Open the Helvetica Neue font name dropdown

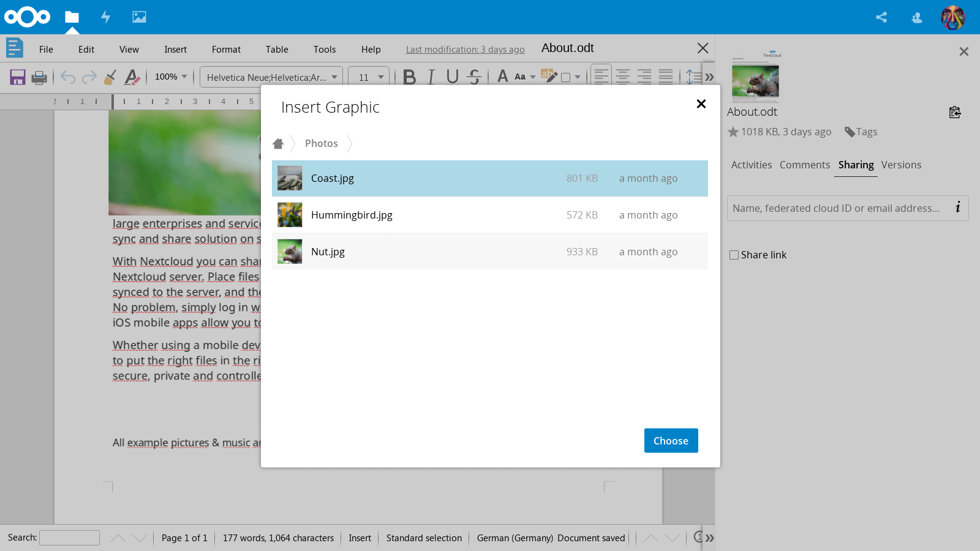click(271, 77)
